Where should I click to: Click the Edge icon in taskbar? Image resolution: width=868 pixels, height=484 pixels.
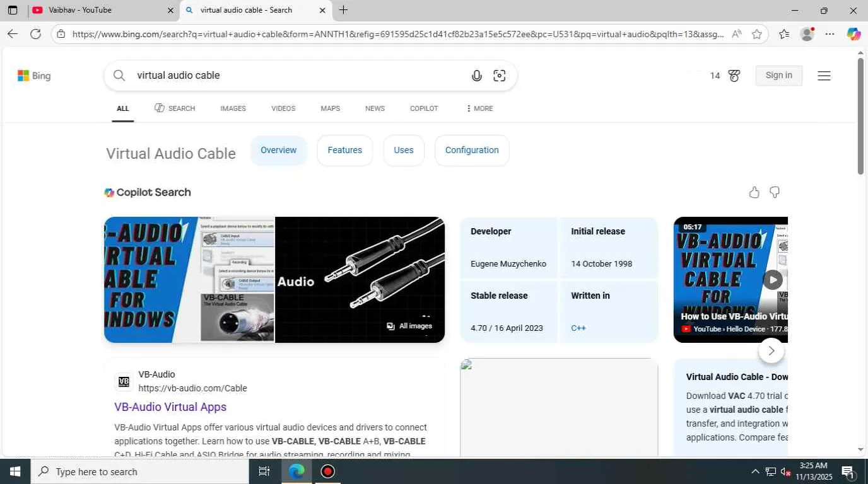(296, 471)
